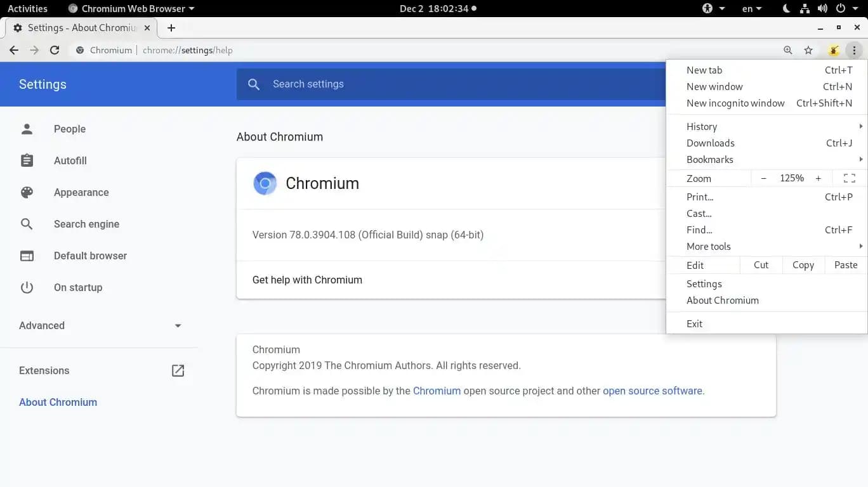The width and height of the screenshot is (868, 487).
Task: Expand the Bookmarks submenu
Action: point(710,160)
